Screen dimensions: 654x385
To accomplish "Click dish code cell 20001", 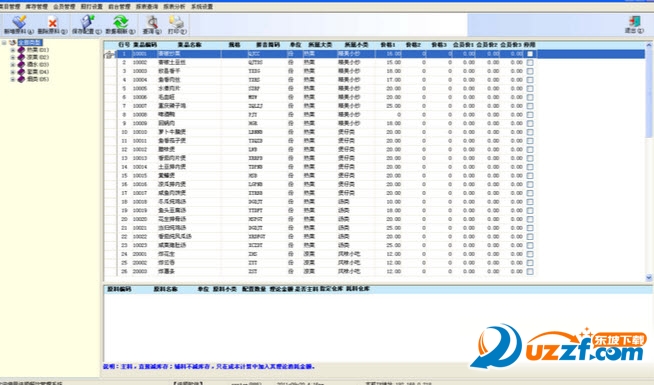I will [140, 254].
